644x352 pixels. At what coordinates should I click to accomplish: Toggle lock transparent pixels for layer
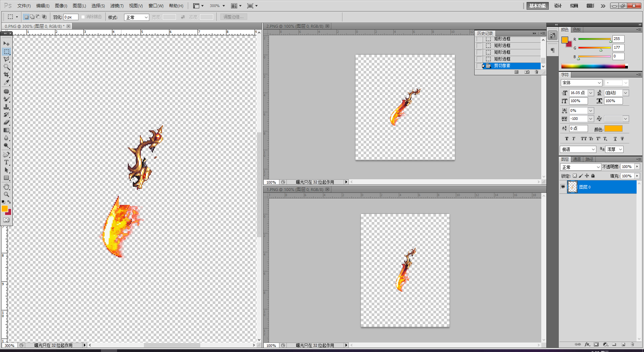click(x=575, y=176)
